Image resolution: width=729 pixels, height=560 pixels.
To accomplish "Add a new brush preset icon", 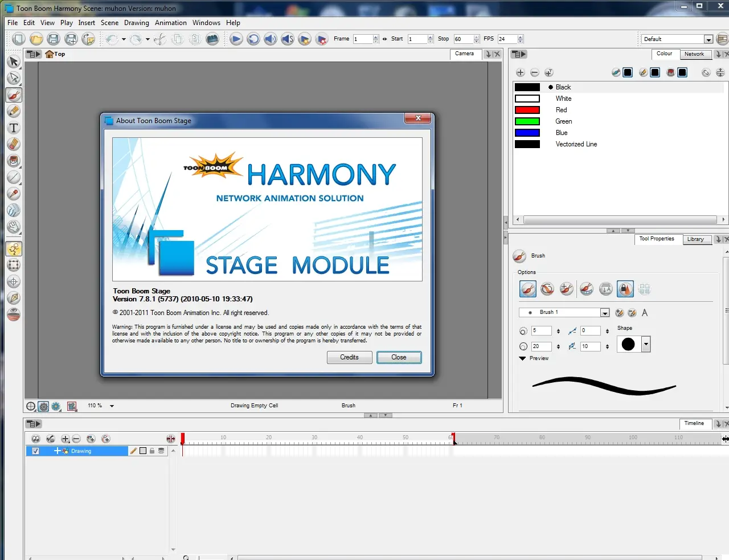I will click(620, 313).
